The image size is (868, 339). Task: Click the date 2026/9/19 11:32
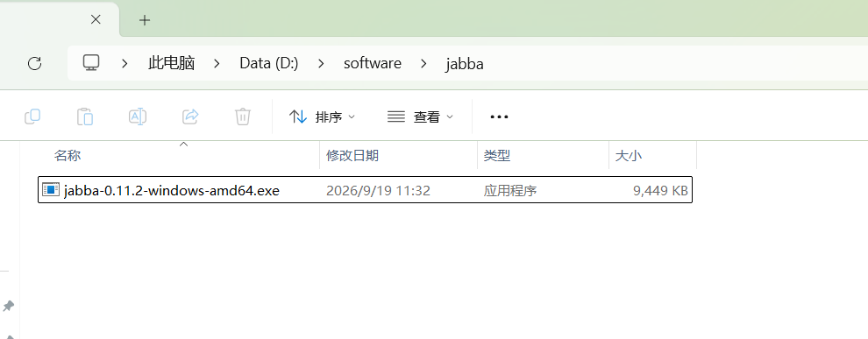(378, 191)
